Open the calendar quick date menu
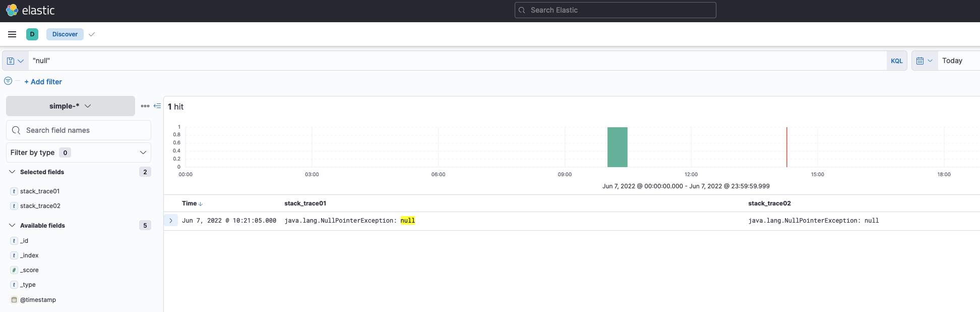Screen dimensions: 980x312 pos(925,61)
